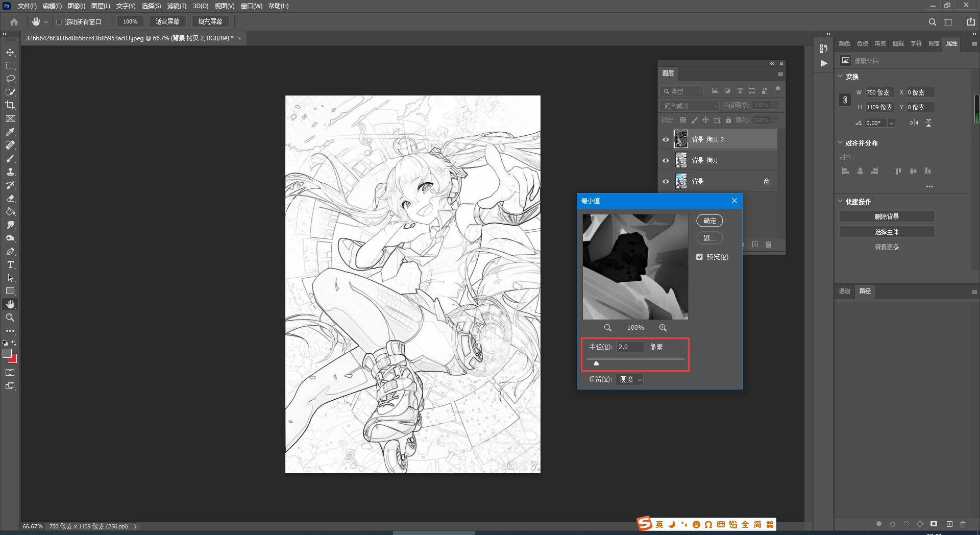
Task: Open the 图像(I) menu
Action: click(76, 6)
